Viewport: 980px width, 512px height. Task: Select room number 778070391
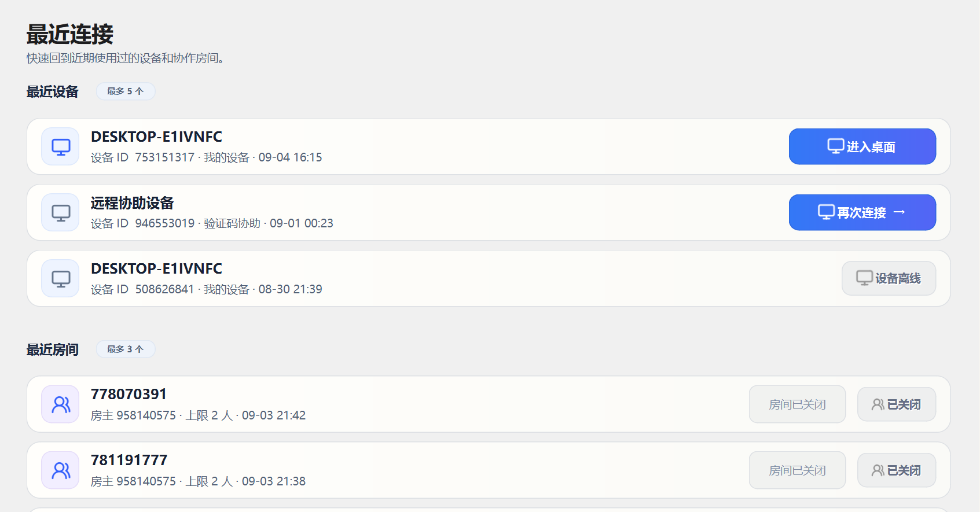click(x=129, y=394)
